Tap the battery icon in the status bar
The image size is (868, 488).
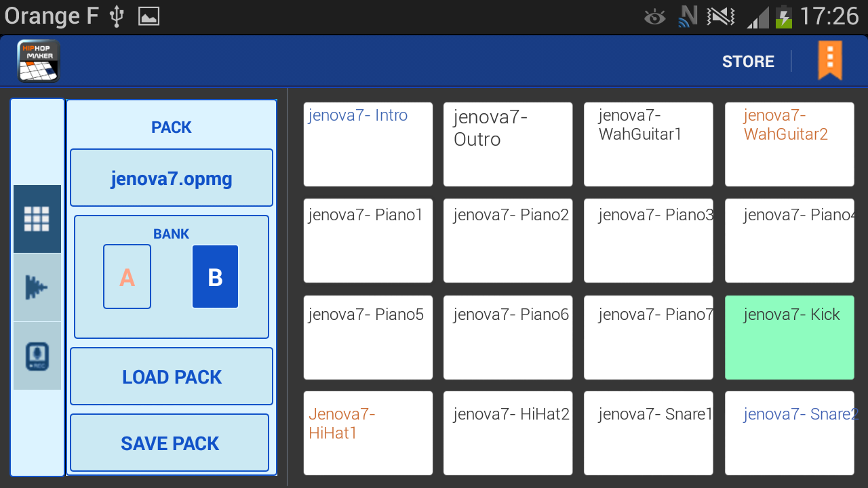click(x=784, y=16)
